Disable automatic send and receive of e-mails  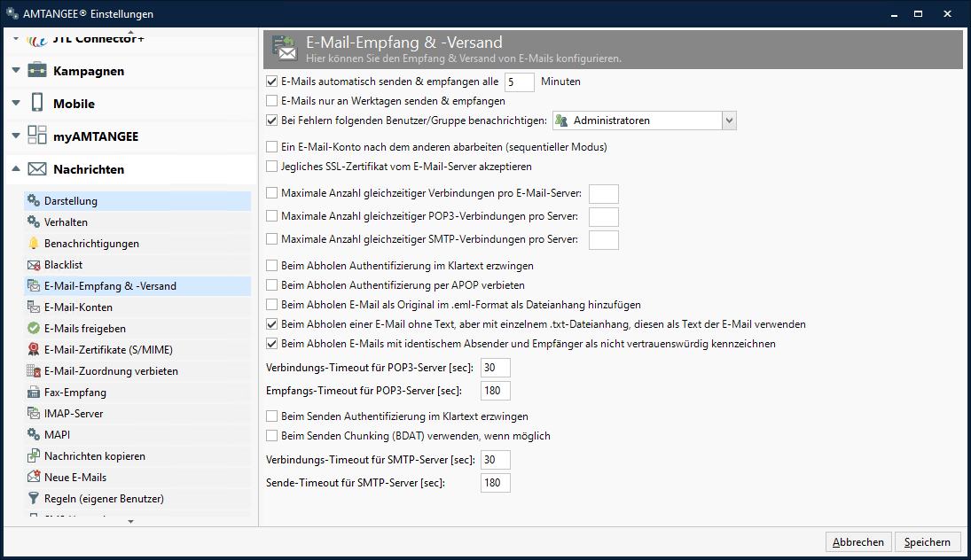(271, 81)
